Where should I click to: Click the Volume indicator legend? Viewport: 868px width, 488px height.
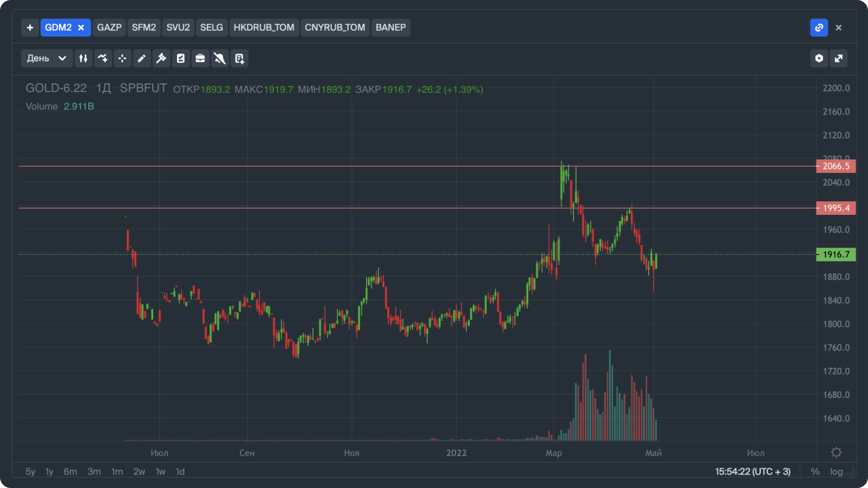click(42, 106)
